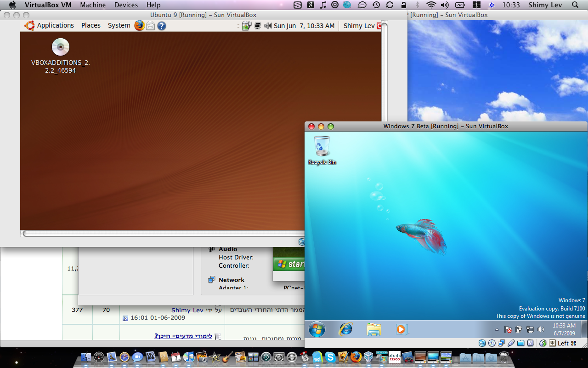Click the Network heading in the VirtualBox details
The height and width of the screenshot is (368, 588).
pyautogui.click(x=232, y=280)
